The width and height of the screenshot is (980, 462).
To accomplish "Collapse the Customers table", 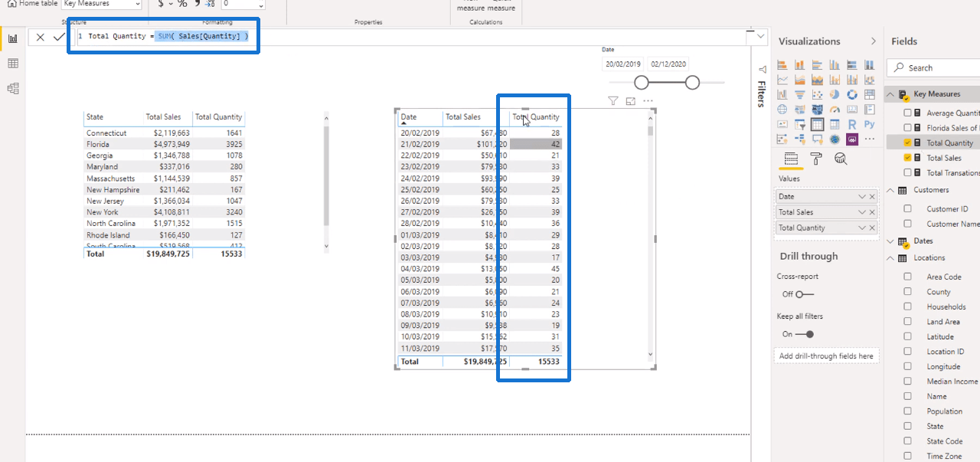I will click(x=890, y=190).
